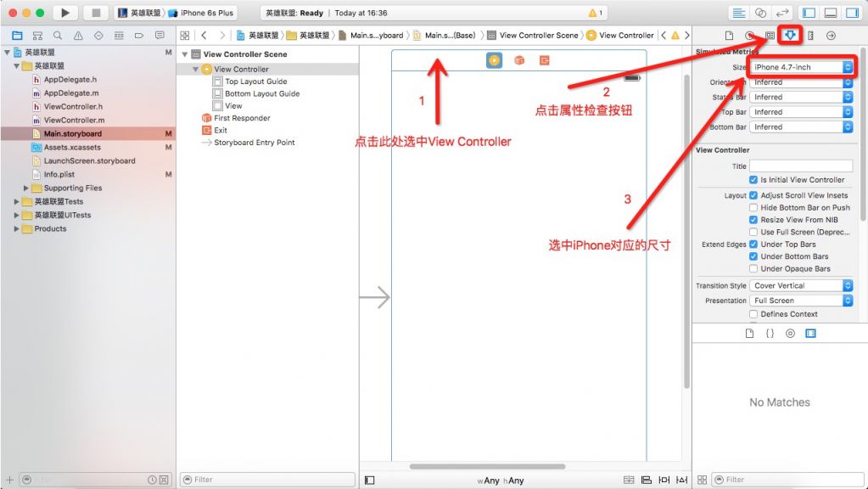
Task: Open Transition Style Cover Vertical dropdown
Action: (x=801, y=286)
